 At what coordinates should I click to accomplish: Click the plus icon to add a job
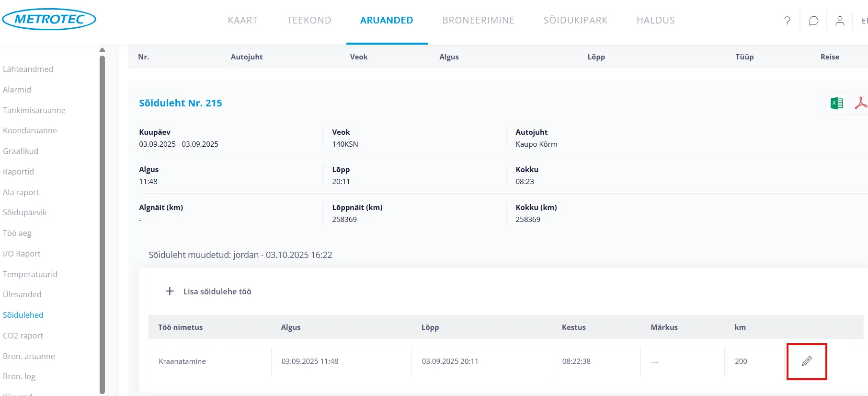(170, 291)
